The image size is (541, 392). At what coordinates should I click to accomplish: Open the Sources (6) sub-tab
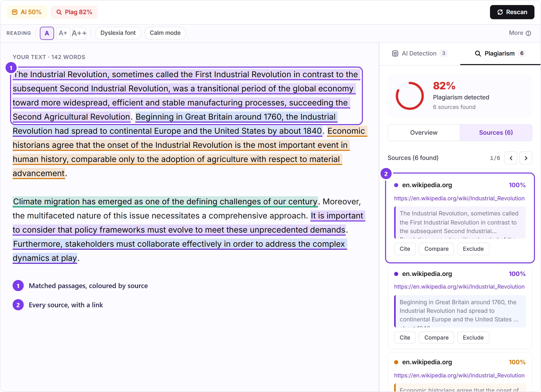pyautogui.click(x=496, y=133)
